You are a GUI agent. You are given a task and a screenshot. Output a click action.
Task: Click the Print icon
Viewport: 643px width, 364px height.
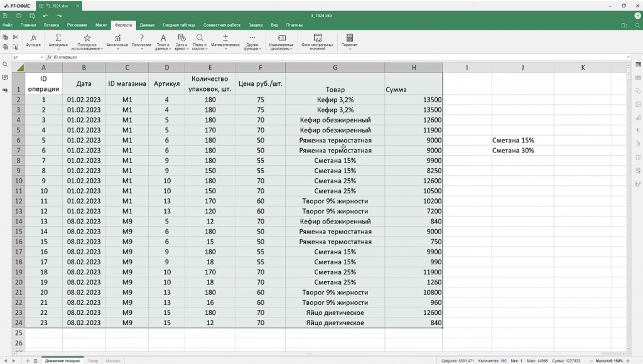(x=18, y=16)
